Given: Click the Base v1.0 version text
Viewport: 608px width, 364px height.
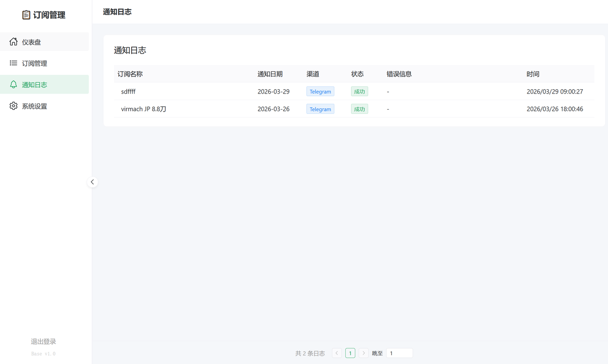Looking at the screenshot, I should click(43, 354).
